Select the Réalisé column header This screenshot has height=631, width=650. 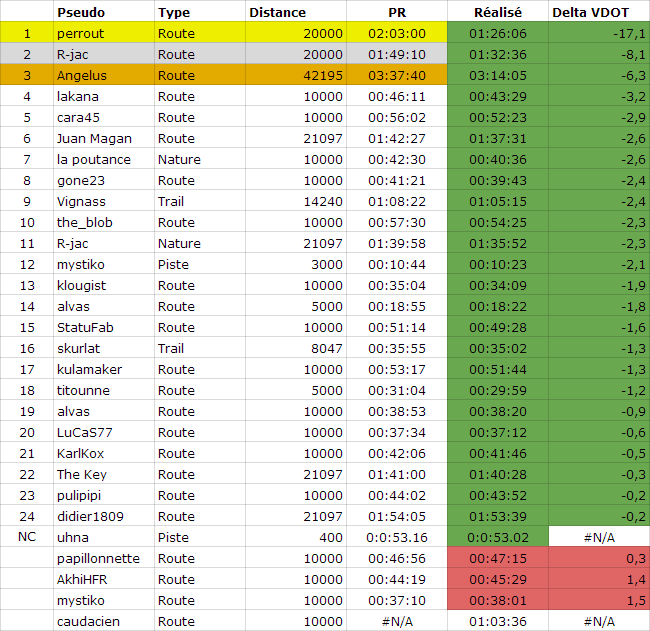tap(497, 12)
